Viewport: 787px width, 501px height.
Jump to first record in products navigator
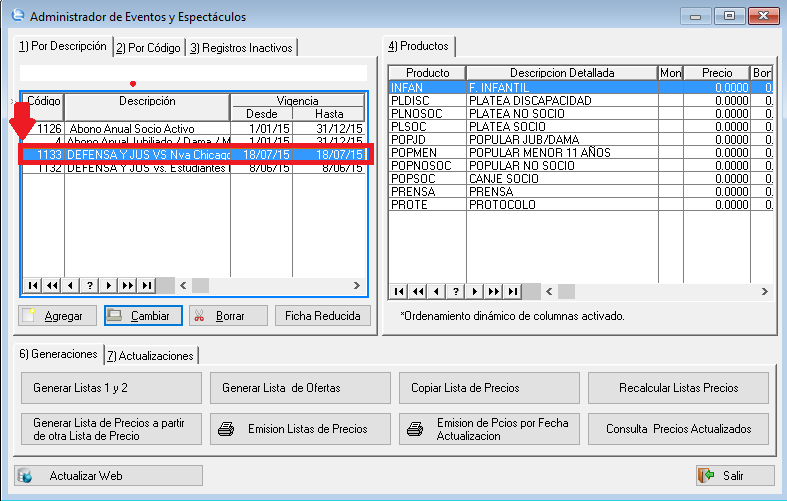(398, 291)
